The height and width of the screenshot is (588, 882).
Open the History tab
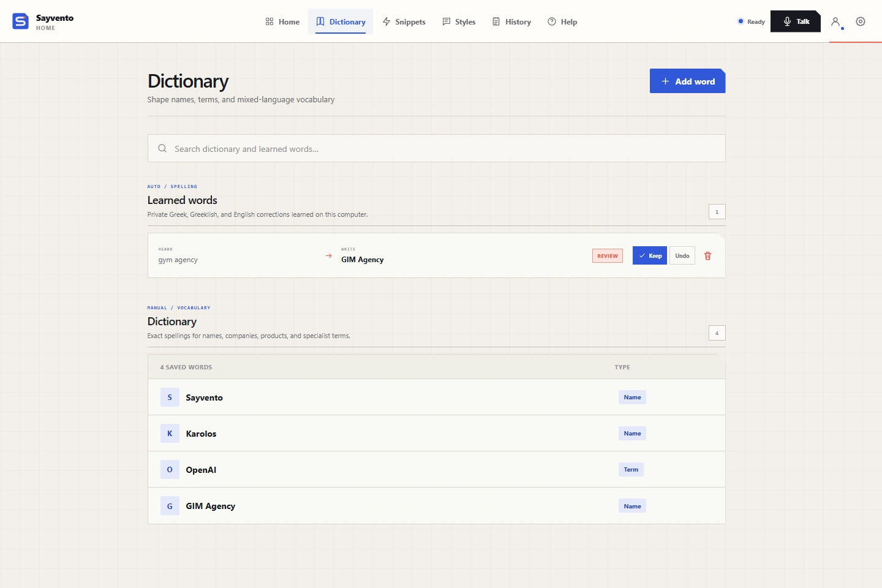(511, 21)
